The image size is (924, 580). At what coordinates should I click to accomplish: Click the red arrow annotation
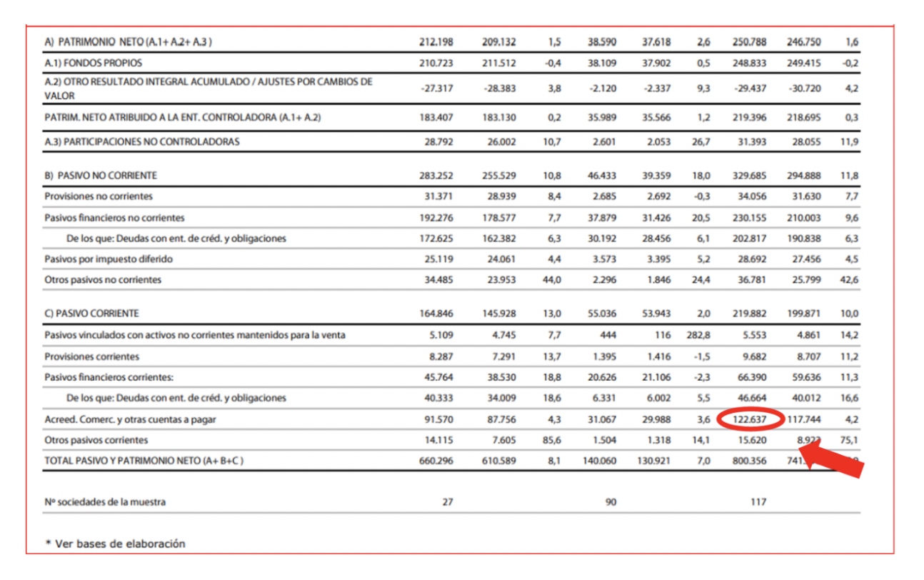tap(834, 458)
